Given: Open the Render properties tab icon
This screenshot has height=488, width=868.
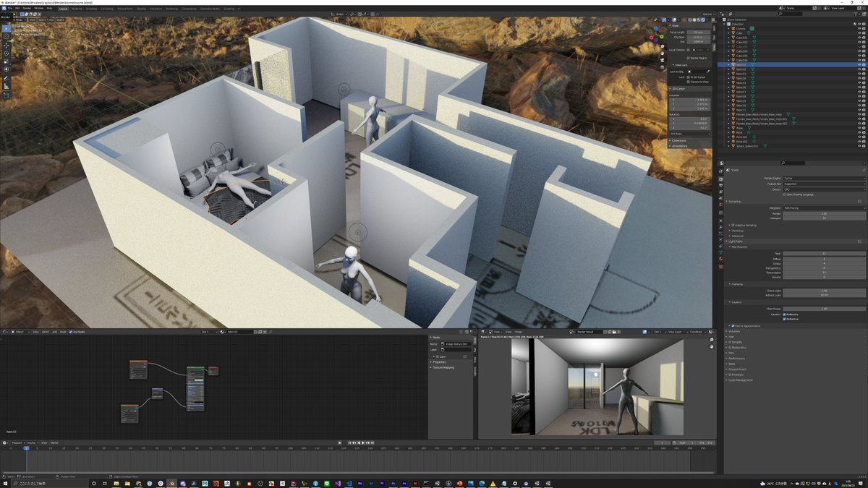Looking at the screenshot, I should 720,179.
